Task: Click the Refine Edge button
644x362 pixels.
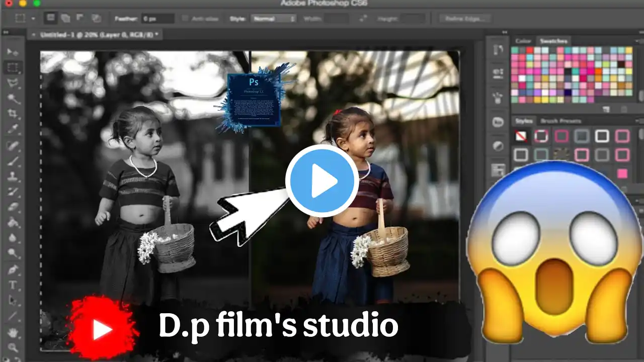Action: [x=465, y=19]
